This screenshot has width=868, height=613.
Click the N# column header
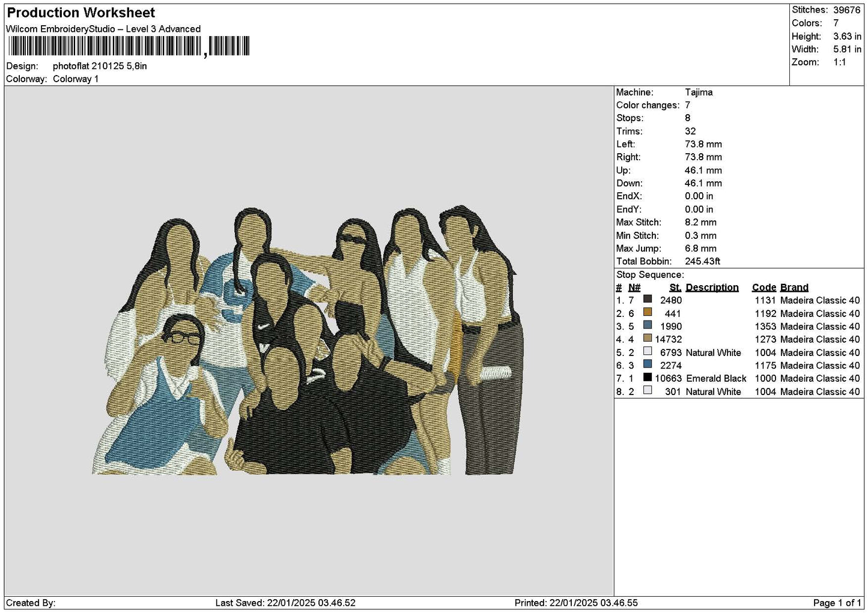[634, 288]
